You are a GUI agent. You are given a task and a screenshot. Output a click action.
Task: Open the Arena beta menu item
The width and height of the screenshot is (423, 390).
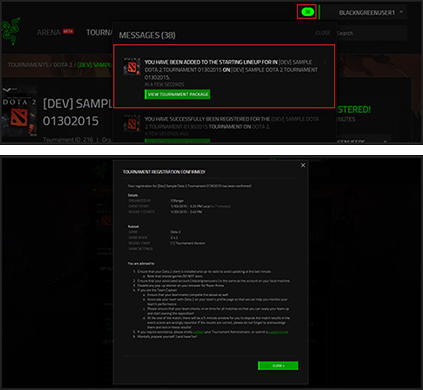55,32
